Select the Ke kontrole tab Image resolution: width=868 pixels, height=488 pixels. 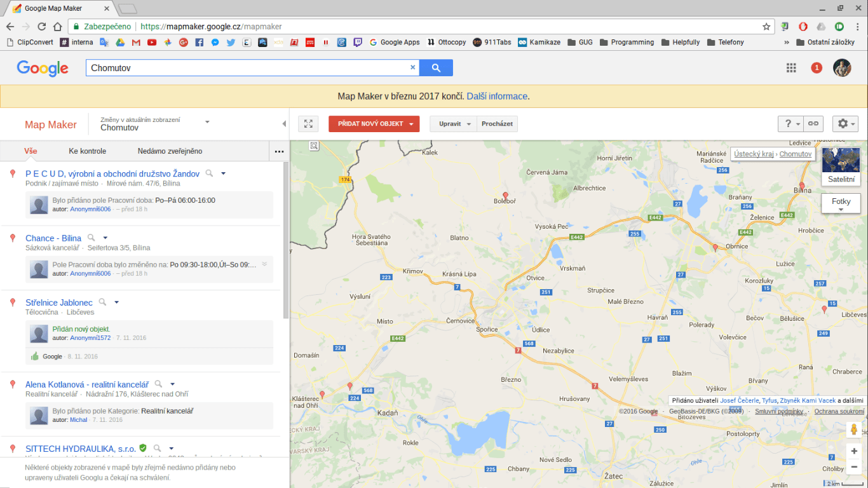88,151
